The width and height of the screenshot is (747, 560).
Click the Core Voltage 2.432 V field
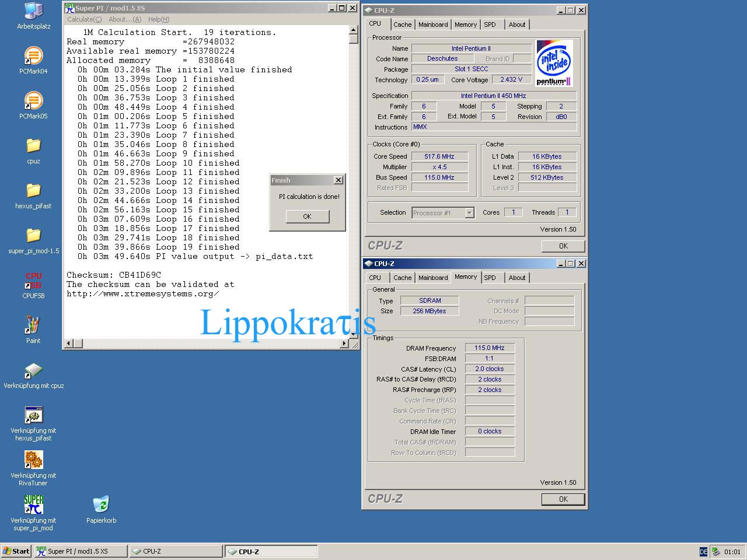[x=512, y=79]
